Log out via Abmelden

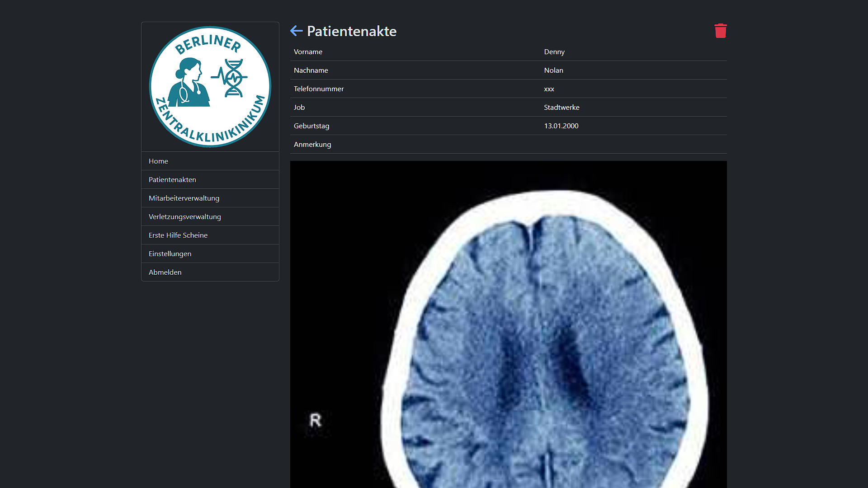[210, 272]
